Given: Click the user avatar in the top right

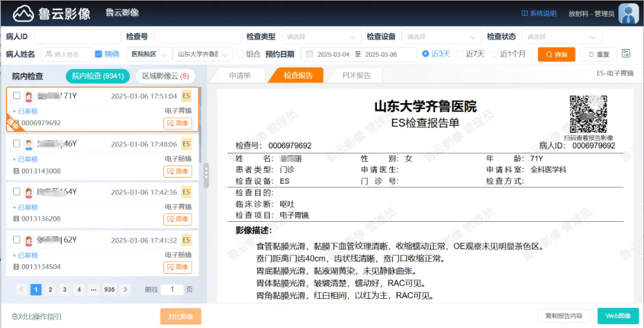Looking at the screenshot, I should (x=628, y=13).
